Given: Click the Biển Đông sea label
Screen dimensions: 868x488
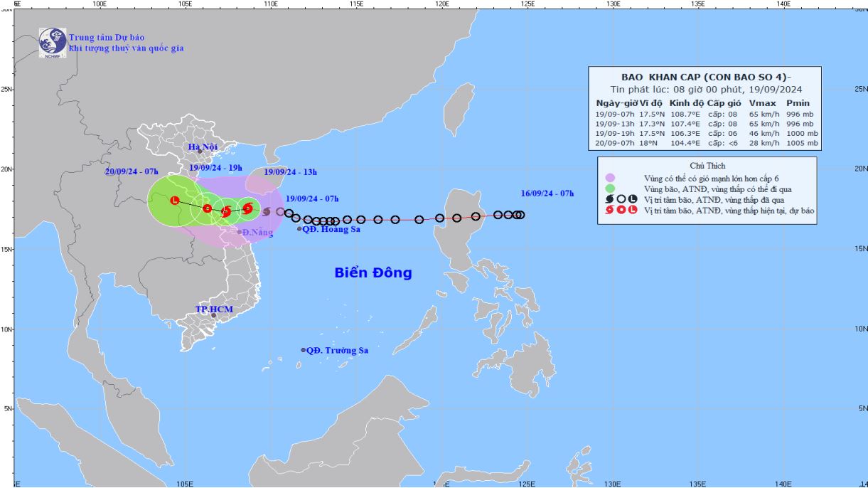Looking at the screenshot, I should 373,273.
